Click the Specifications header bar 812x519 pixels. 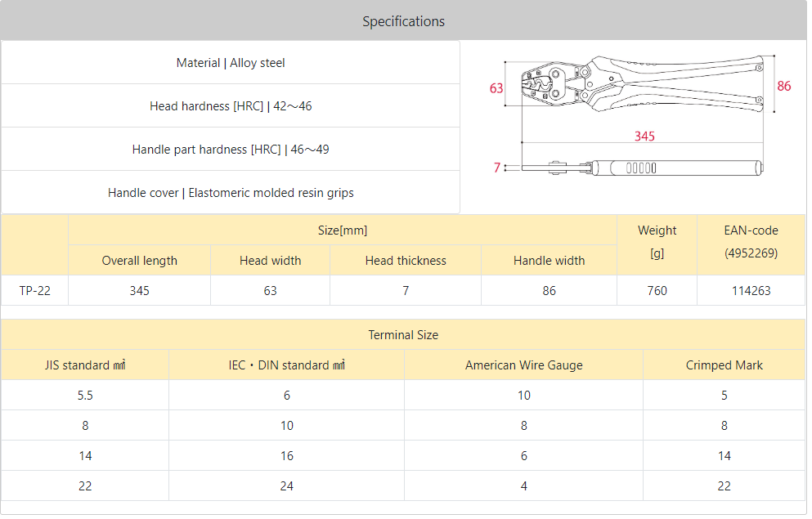tap(403, 20)
